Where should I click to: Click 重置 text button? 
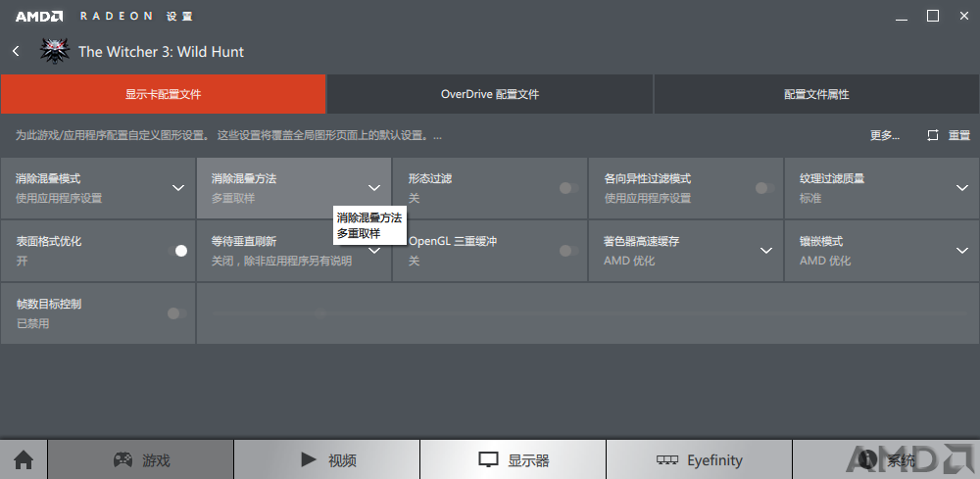pos(959,135)
